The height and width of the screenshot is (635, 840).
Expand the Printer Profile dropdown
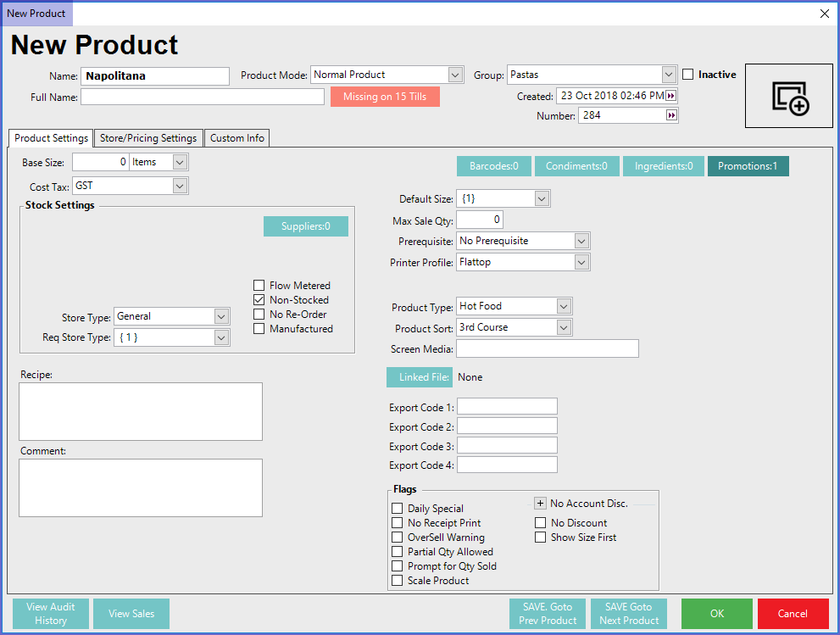pos(581,263)
